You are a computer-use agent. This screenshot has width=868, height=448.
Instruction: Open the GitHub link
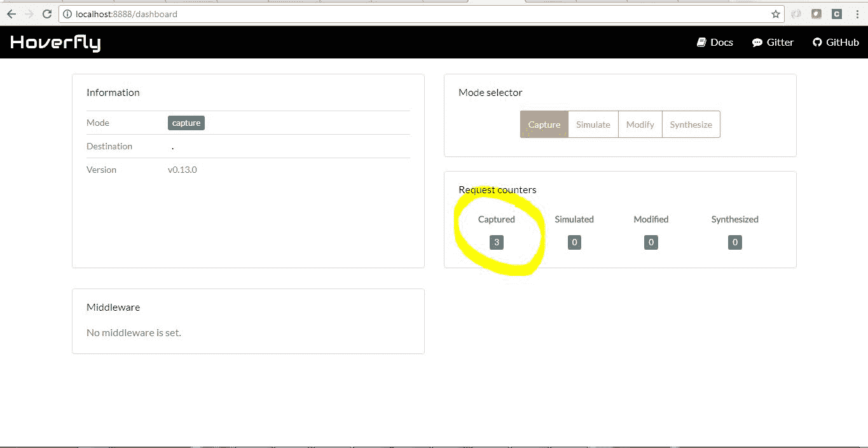click(836, 43)
